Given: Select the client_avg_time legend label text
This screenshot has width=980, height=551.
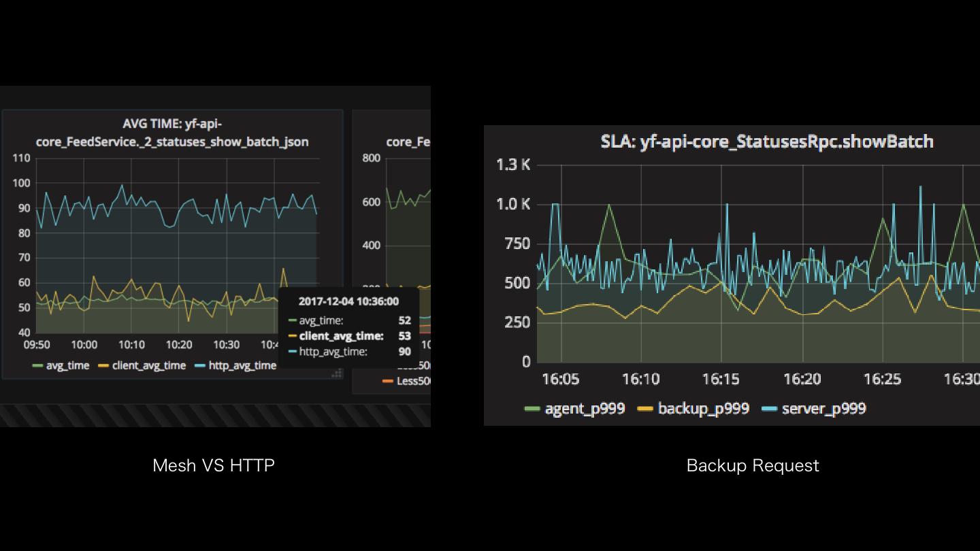Looking at the screenshot, I should click(x=148, y=366).
